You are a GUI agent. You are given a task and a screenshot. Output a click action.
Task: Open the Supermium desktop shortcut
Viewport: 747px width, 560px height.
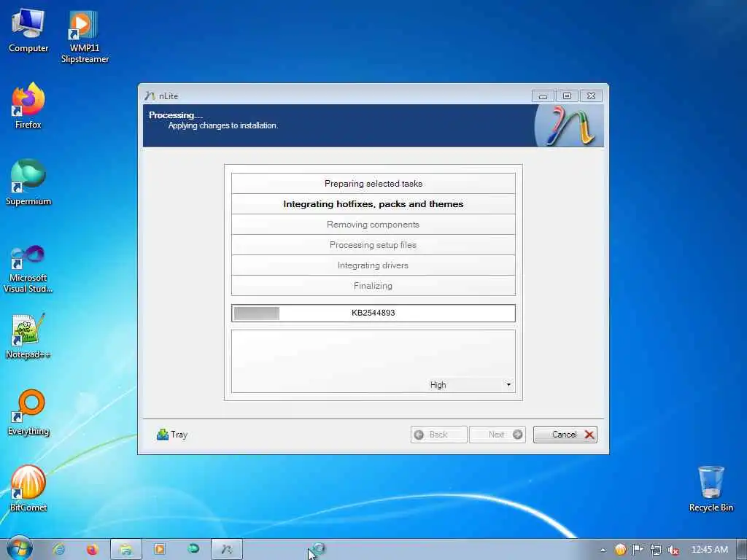click(28, 183)
